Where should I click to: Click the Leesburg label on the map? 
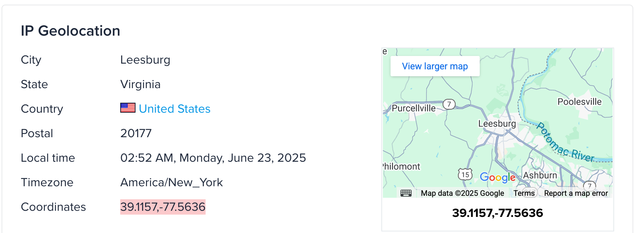pos(497,123)
